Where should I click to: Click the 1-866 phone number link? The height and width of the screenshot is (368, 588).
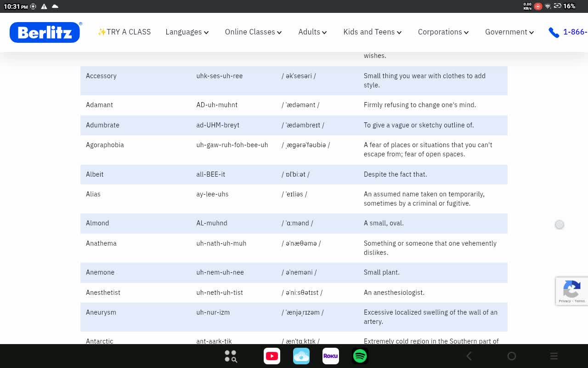tap(575, 32)
